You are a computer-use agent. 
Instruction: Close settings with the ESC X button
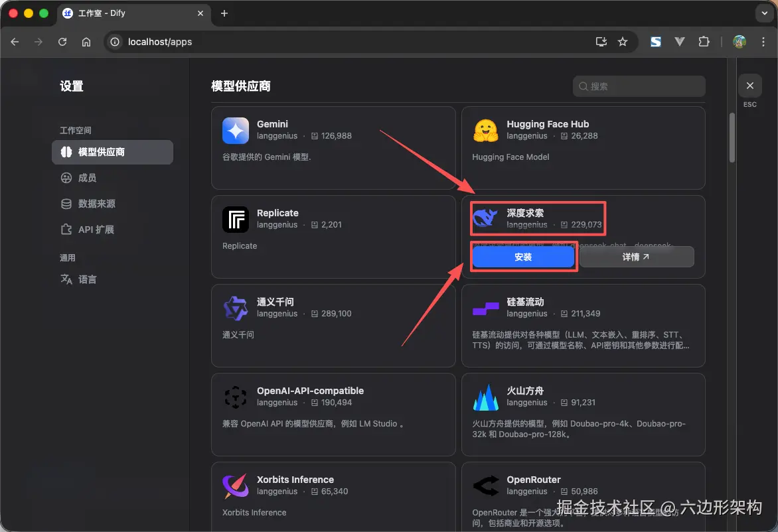[749, 86]
